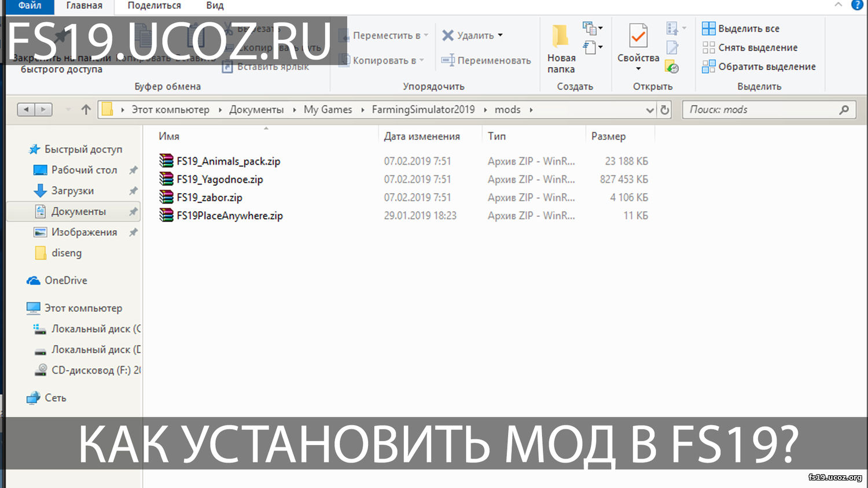Viewport: 868px width, 488px height.
Task: Click WinRAR icon of FS19_zabor.zip
Action: point(167,197)
